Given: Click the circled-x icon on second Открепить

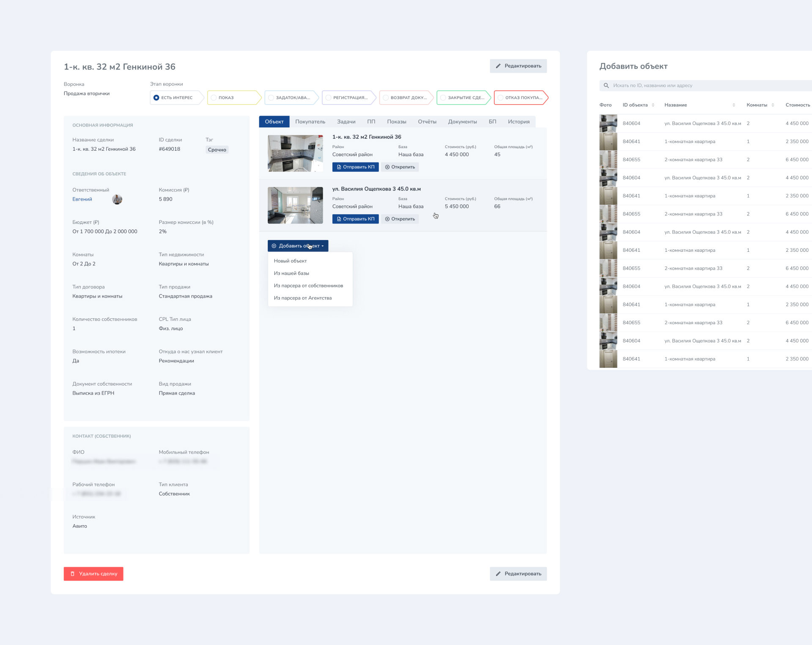Looking at the screenshot, I should pyautogui.click(x=387, y=219).
